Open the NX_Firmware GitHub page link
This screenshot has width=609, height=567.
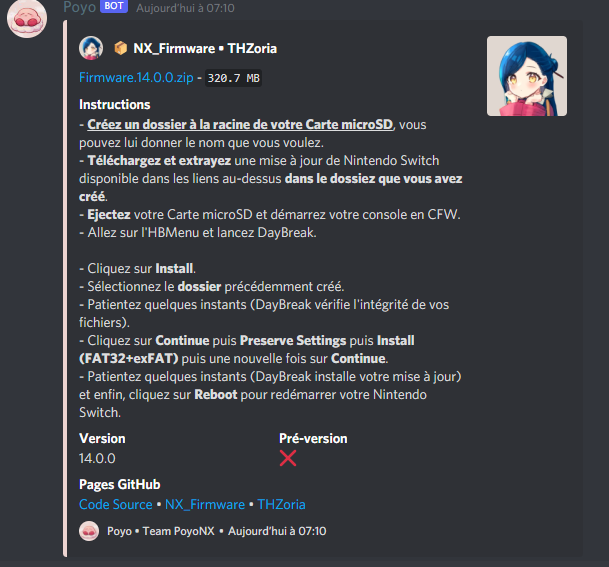tap(205, 504)
